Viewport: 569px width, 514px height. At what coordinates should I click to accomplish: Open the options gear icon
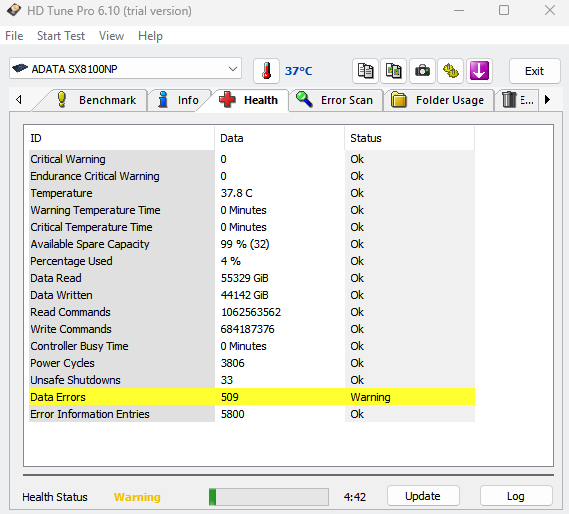(x=451, y=71)
